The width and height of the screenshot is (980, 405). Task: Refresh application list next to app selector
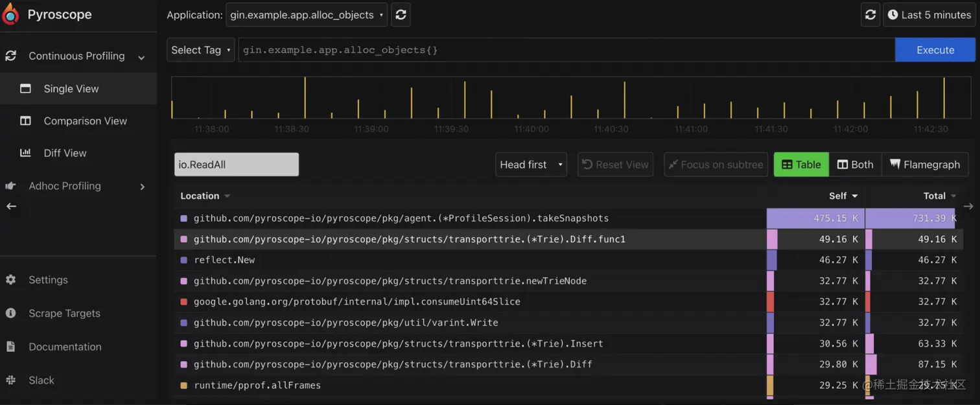click(401, 15)
